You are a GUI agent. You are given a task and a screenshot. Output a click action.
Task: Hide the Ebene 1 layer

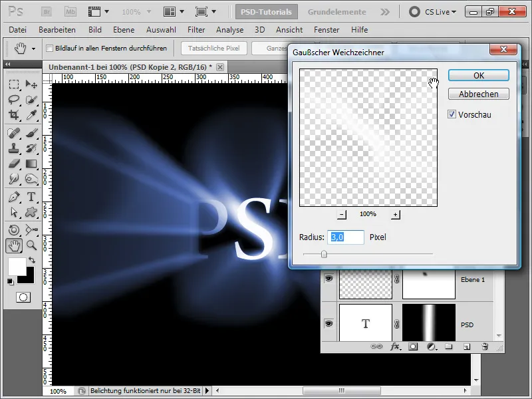pyautogui.click(x=329, y=279)
